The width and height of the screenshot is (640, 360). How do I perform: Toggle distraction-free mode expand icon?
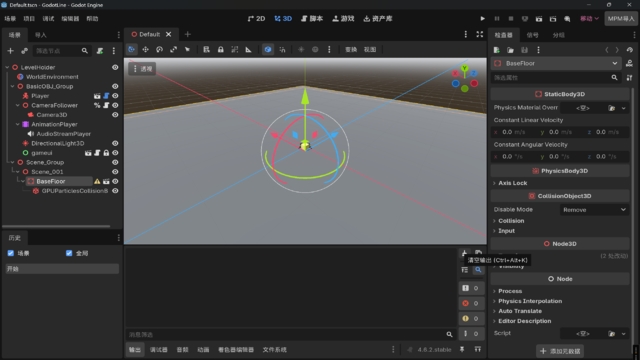480,34
